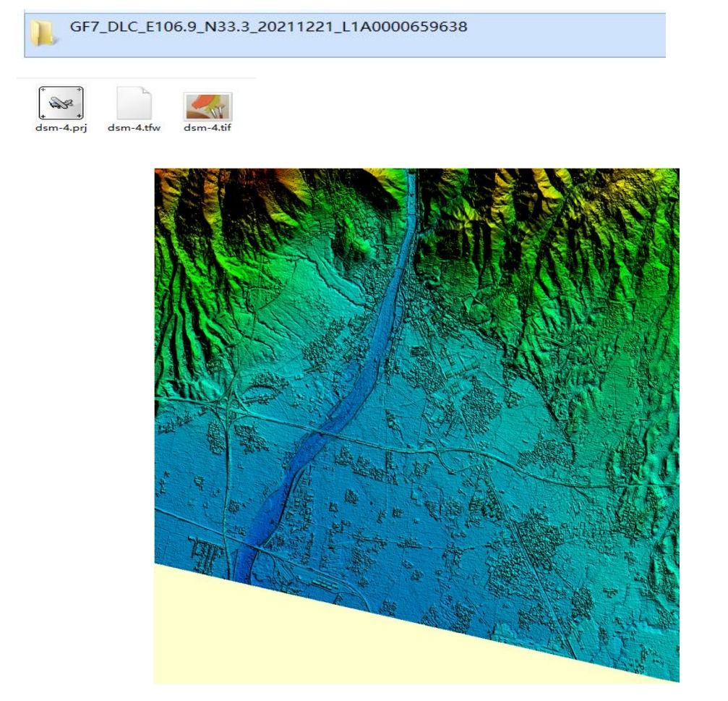Click the dsm-4.prj file icon
The width and height of the screenshot is (728, 701).
[61, 105]
